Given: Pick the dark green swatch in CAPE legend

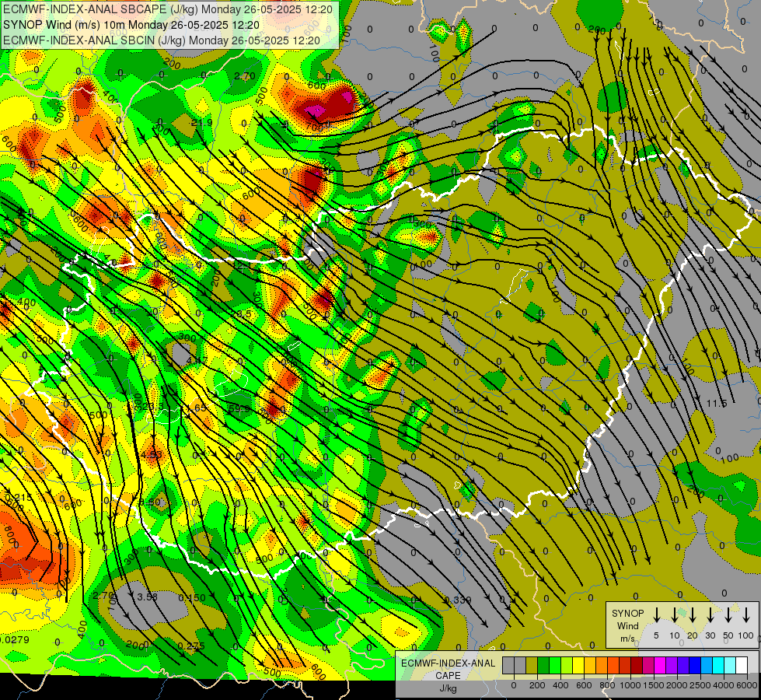Looking at the screenshot, I should point(543,666).
